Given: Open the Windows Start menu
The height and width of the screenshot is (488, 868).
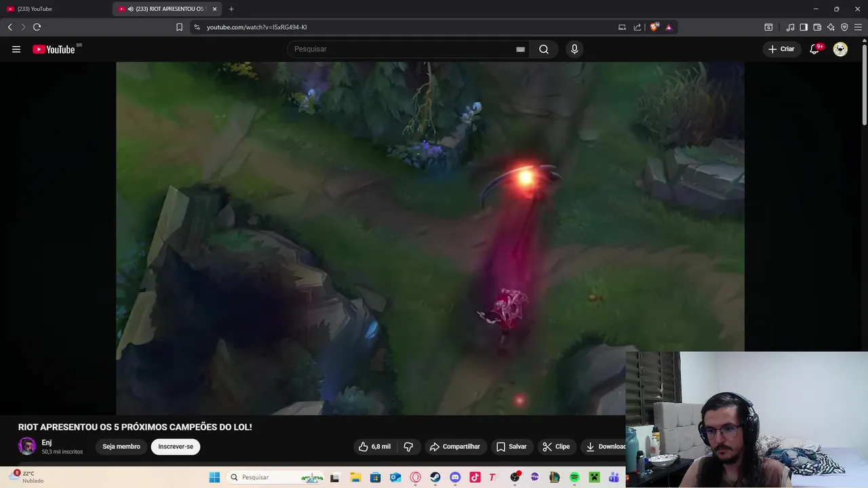Looking at the screenshot, I should coord(214,477).
